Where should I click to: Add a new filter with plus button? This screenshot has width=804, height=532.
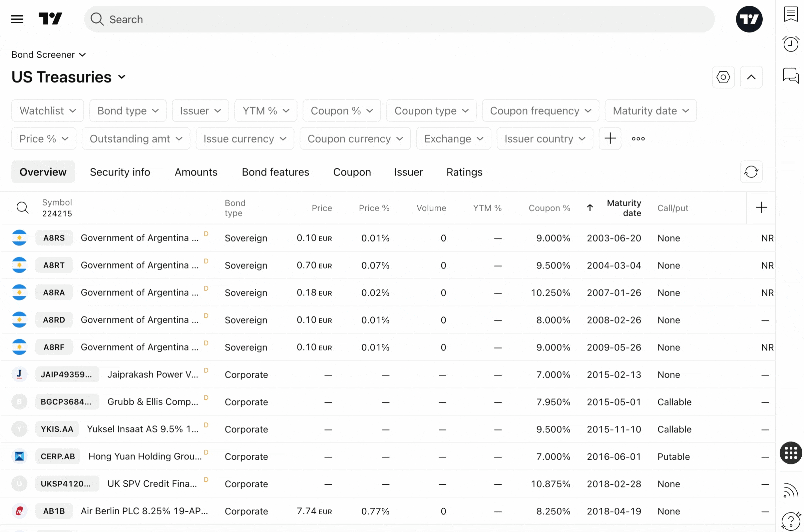610,138
